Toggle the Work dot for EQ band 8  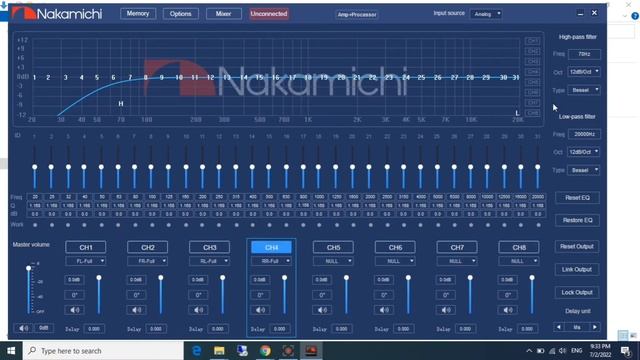click(152, 225)
